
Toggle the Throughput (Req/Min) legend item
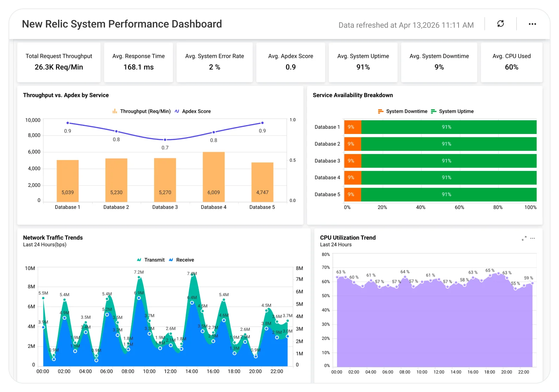coord(141,111)
